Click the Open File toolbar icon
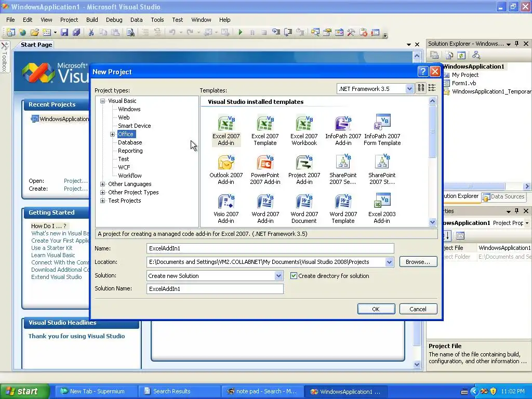 [x=35, y=32]
